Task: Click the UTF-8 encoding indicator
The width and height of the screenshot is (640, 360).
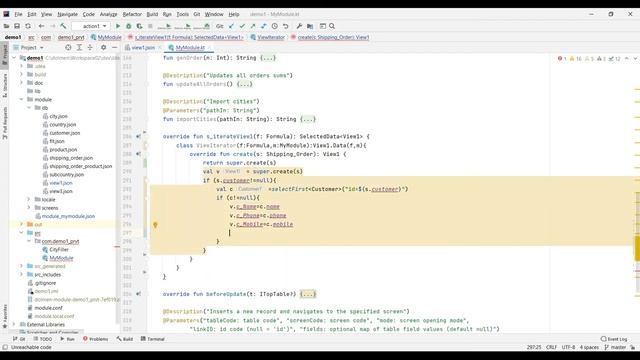Action: click(x=568, y=347)
